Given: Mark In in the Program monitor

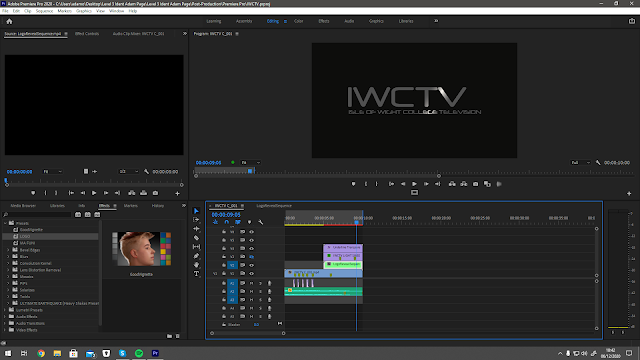Looking at the screenshot, I should point(365,184).
